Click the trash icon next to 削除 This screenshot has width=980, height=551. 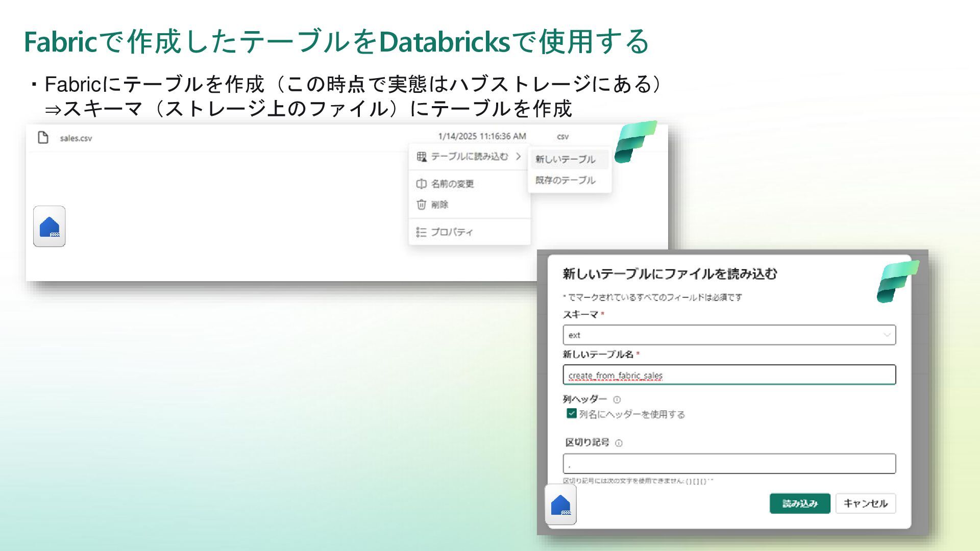pos(421,205)
